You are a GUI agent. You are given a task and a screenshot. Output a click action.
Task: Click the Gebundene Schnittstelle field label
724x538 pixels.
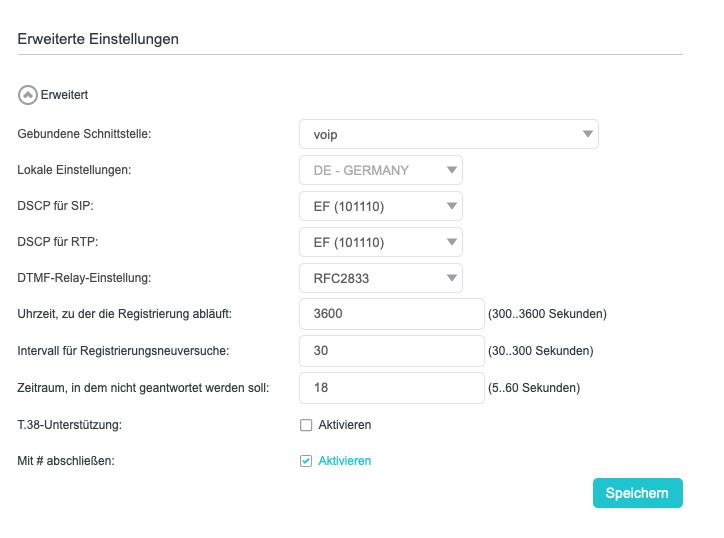pyautogui.click(x=91, y=134)
